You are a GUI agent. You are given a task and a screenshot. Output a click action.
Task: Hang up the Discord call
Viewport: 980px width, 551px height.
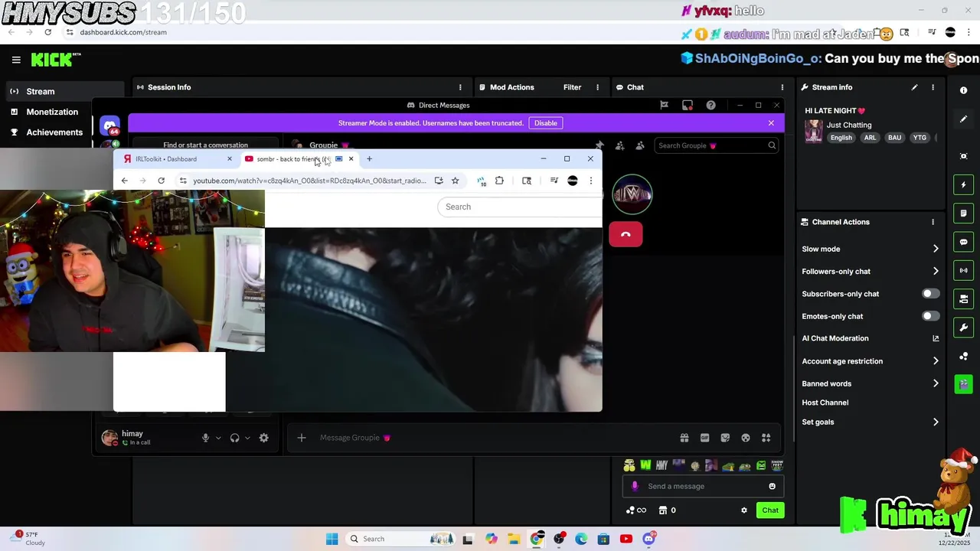coord(626,234)
